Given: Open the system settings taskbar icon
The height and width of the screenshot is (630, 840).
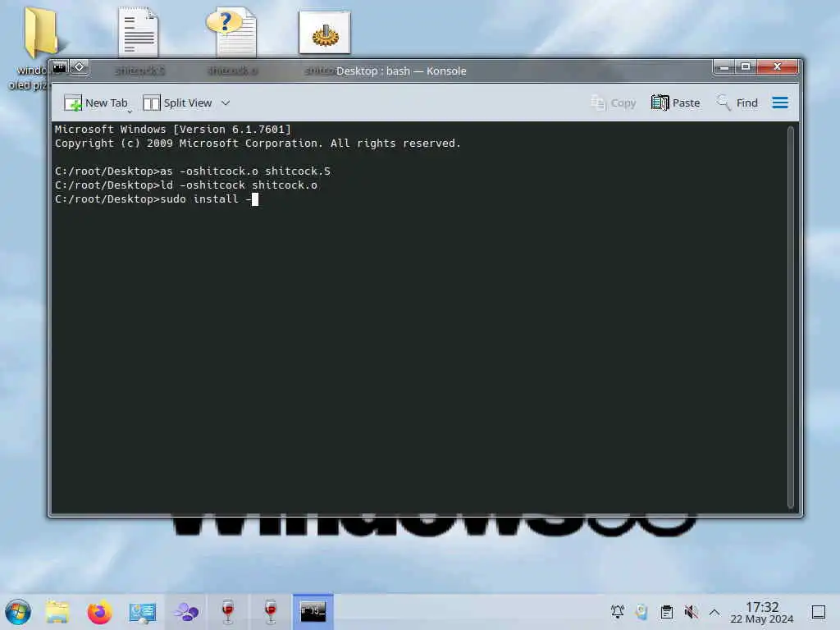Looking at the screenshot, I should pyautogui.click(x=143, y=612).
